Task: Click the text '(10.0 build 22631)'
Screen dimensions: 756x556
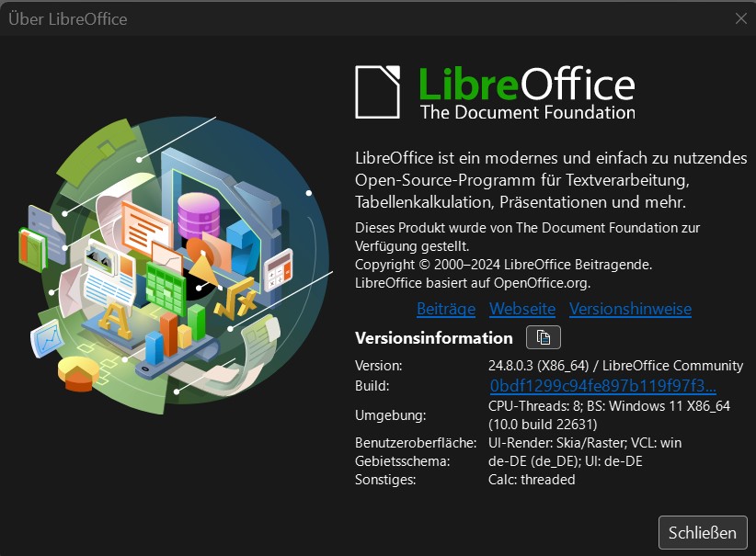Action: coord(543,424)
